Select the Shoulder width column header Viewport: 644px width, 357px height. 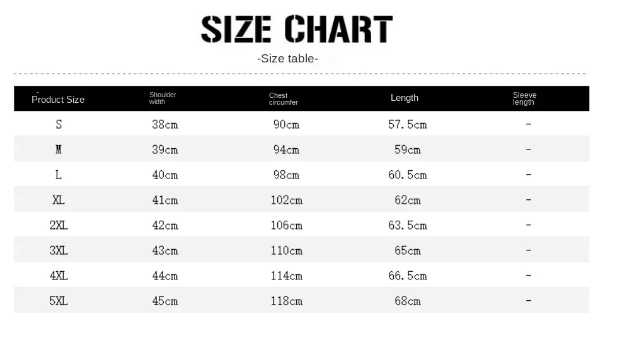click(x=163, y=98)
